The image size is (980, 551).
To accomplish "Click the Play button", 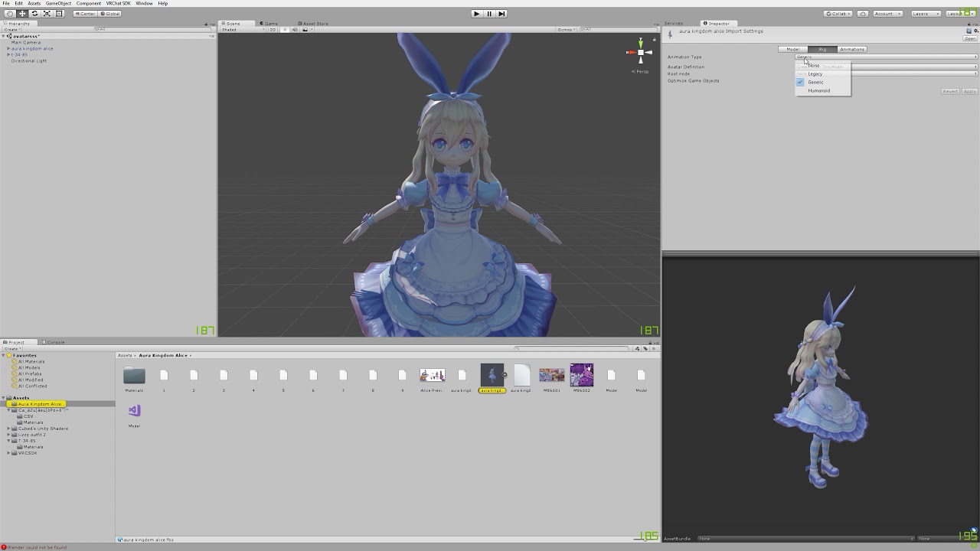I will [x=476, y=14].
